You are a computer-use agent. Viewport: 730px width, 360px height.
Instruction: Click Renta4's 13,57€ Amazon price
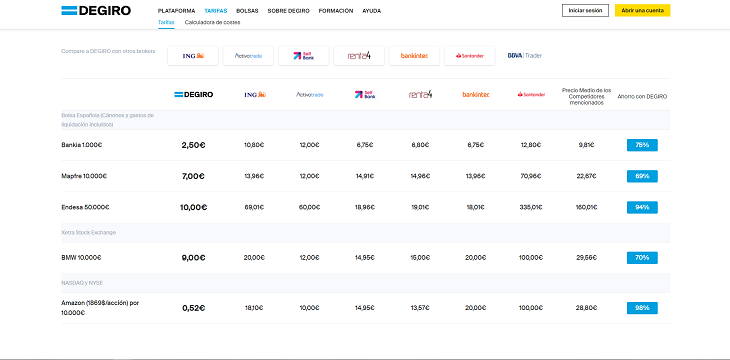pyautogui.click(x=420, y=308)
